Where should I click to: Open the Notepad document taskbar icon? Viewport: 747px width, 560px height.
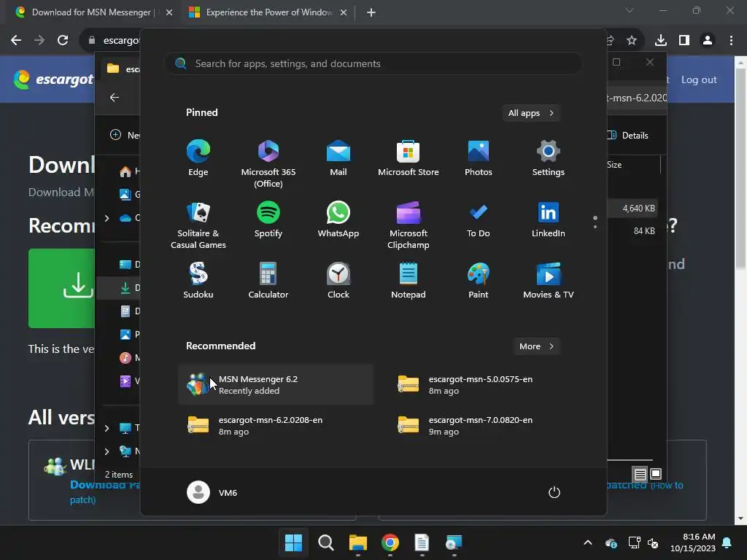[422, 542]
